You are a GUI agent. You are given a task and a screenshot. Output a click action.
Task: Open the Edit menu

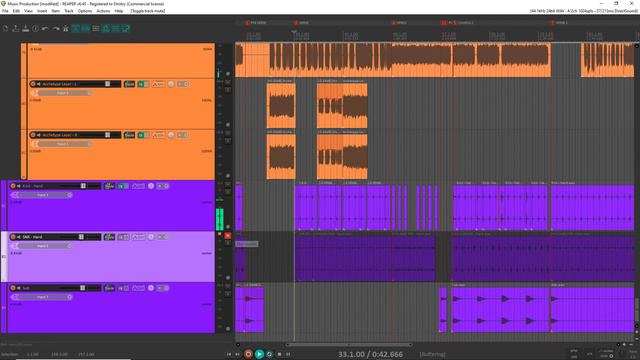click(16, 11)
